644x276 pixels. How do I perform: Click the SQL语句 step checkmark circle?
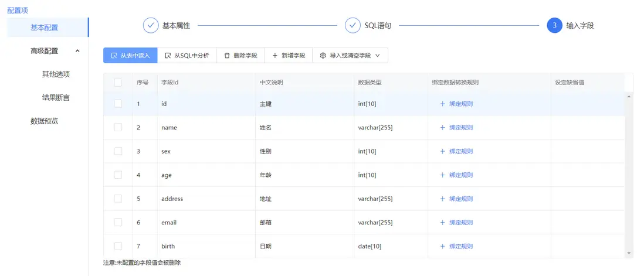[352, 26]
